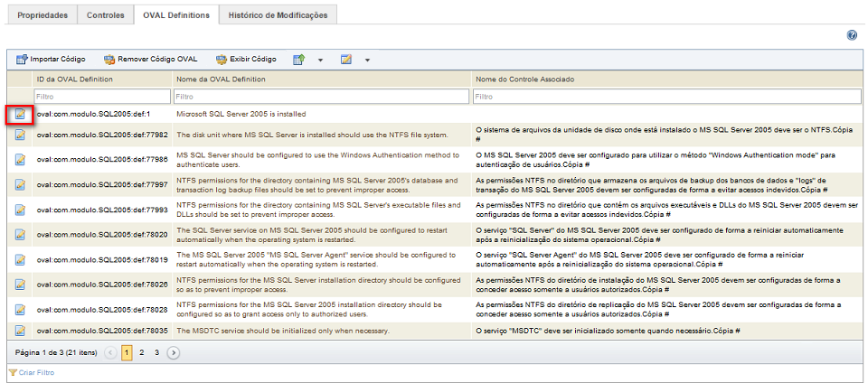Edit row oval:com.modulo.SQL2005:def:78019

(x=21, y=259)
